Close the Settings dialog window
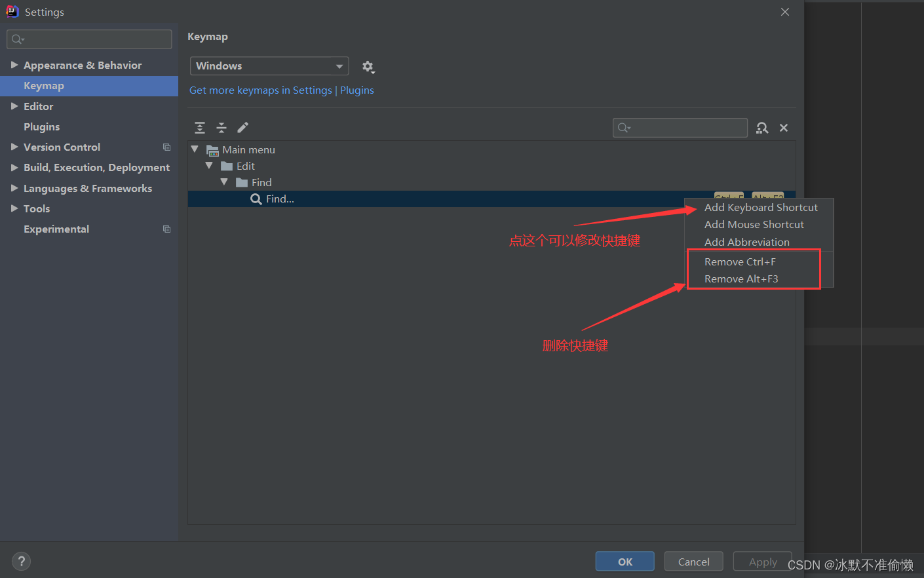Screen dimensions: 924x578 tap(785, 12)
